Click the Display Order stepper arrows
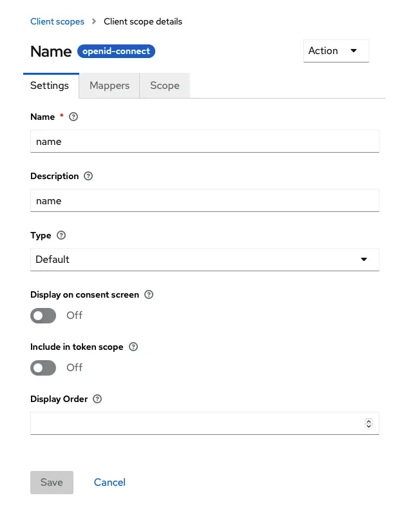Image resolution: width=420 pixels, height=518 pixels. tap(369, 423)
